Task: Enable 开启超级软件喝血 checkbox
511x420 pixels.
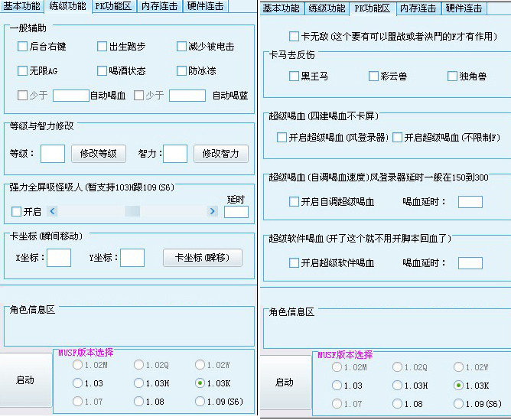Action: (294, 262)
